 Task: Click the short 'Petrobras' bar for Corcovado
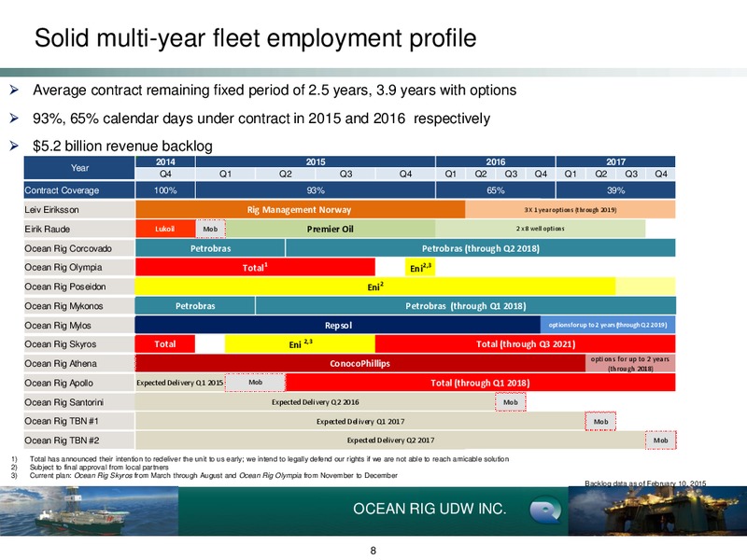coord(210,248)
